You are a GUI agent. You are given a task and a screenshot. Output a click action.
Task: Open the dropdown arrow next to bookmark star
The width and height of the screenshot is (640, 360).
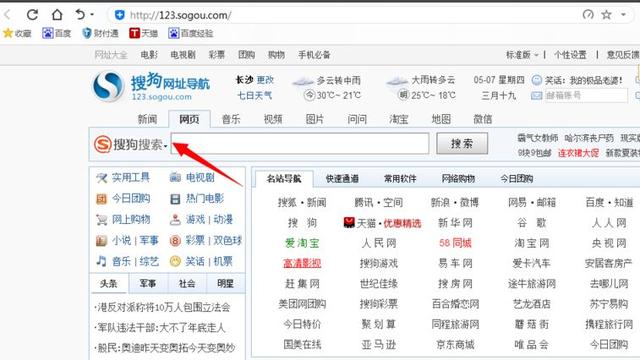(623, 15)
